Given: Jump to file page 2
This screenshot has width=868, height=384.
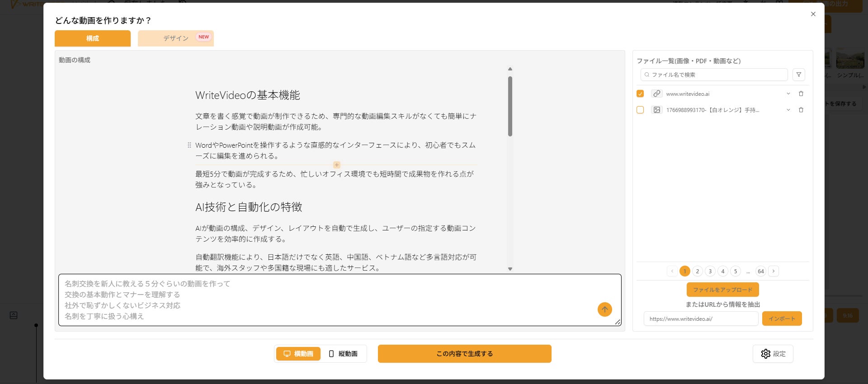Looking at the screenshot, I should point(698,271).
